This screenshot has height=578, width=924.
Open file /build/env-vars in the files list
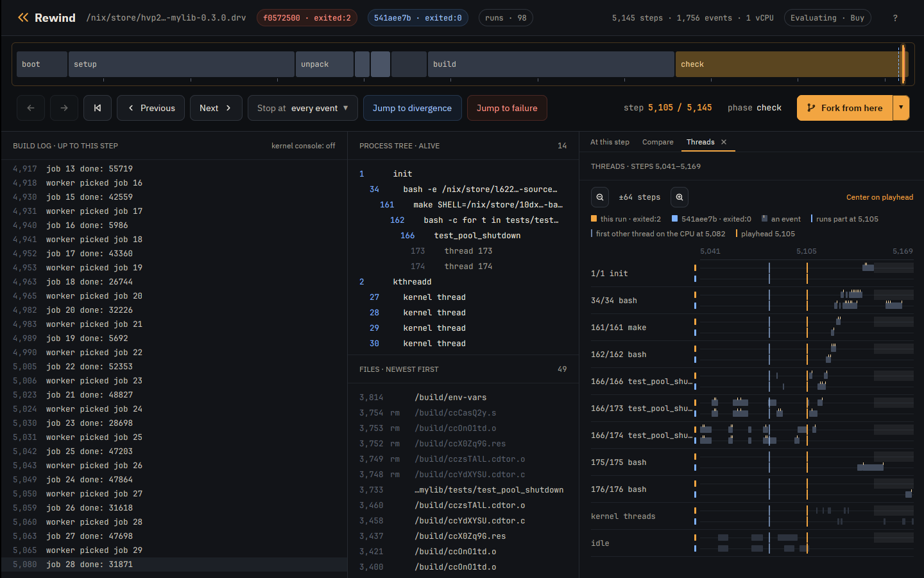(x=463, y=398)
